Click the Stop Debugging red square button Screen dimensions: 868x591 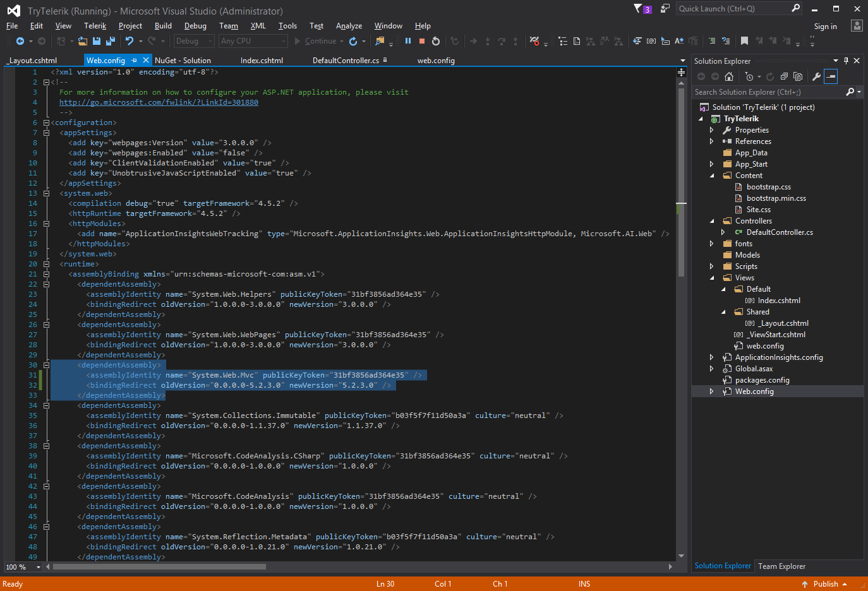[x=422, y=41]
